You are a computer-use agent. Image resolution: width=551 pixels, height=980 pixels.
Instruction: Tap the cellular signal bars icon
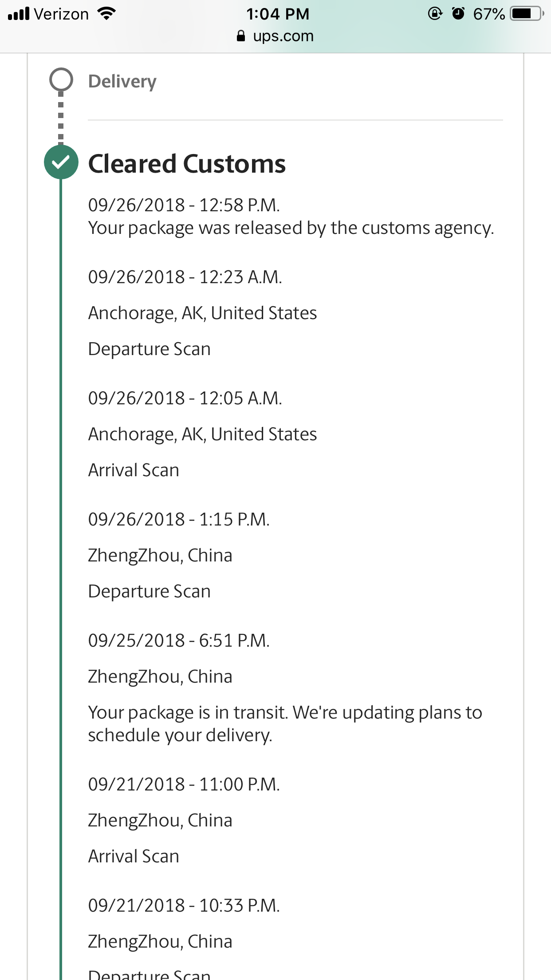[x=19, y=14]
